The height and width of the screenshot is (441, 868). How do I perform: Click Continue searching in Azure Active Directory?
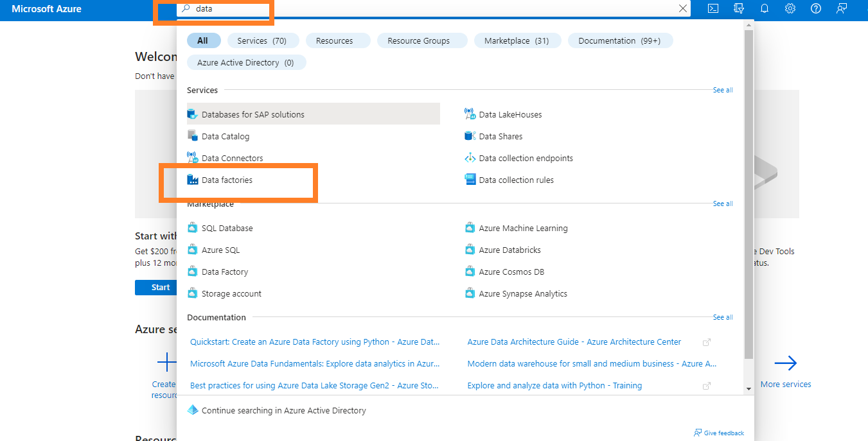283,411
